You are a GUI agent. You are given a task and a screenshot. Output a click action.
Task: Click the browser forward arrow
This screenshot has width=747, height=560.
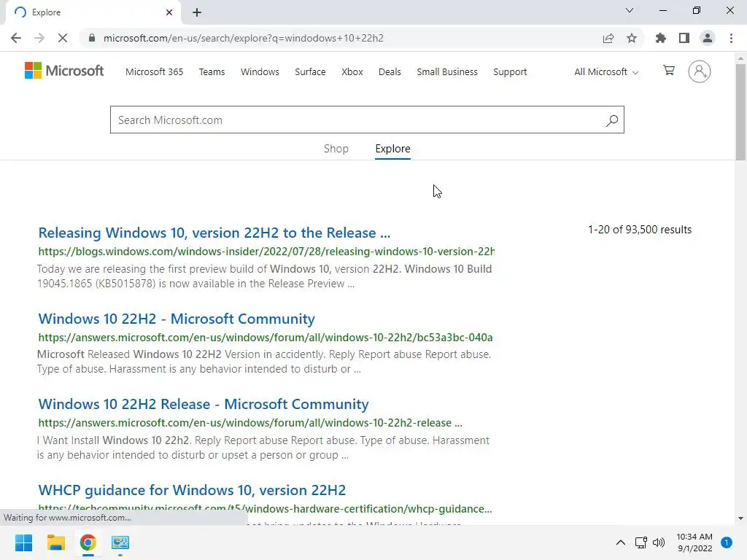pyautogui.click(x=39, y=38)
